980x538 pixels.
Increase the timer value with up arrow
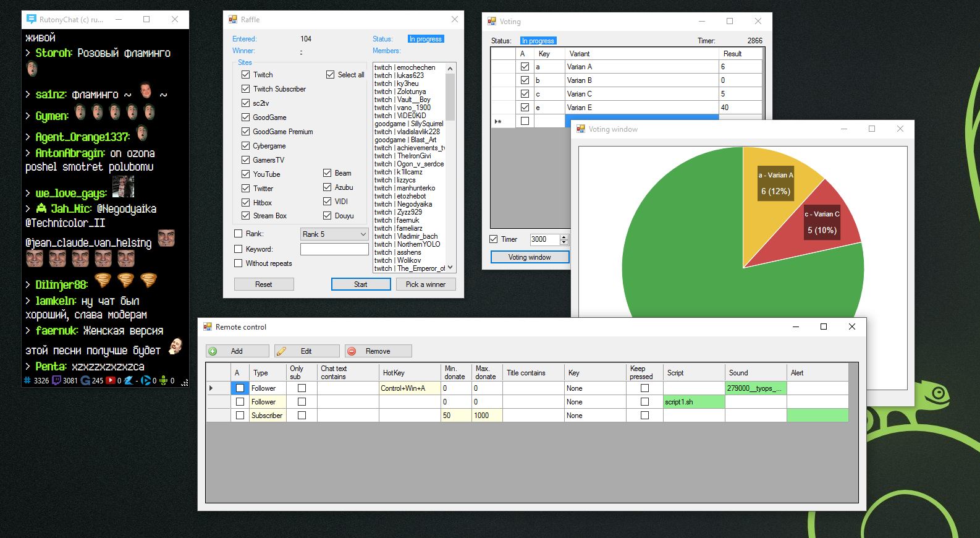pos(564,237)
